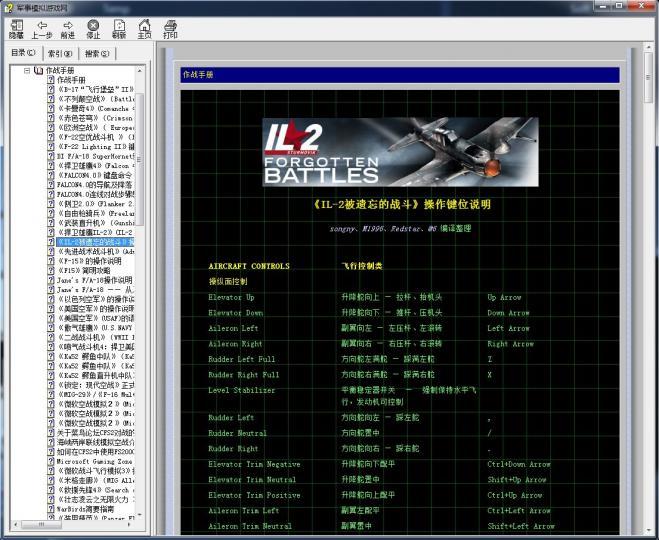Print the topic using 打印 icon
Viewport: 659px width, 540px height.
170,26
